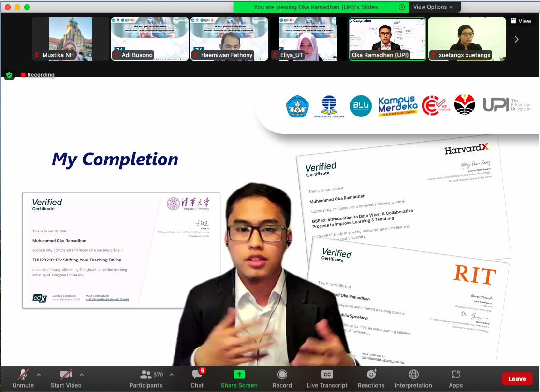Expand video options arrow beside Start Video
Image resolution: width=540 pixels, height=392 pixels.
82,375
